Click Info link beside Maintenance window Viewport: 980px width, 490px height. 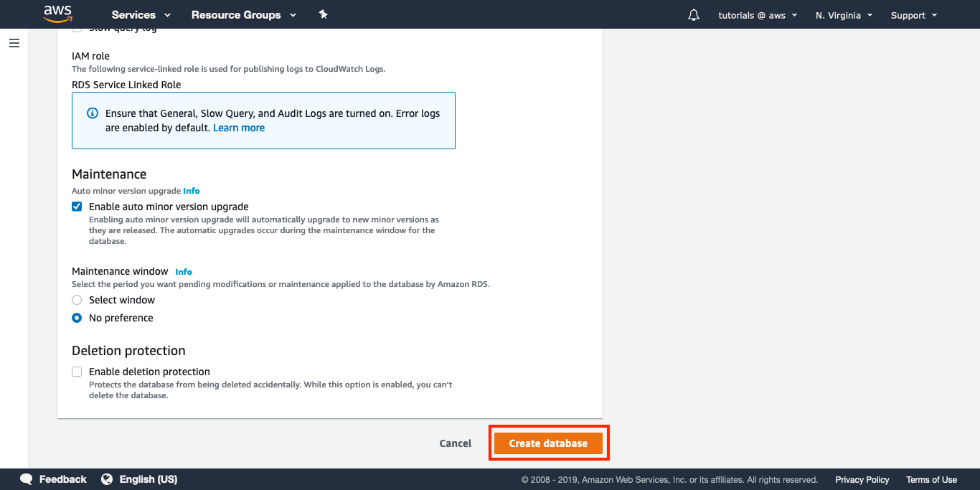pyautogui.click(x=184, y=272)
